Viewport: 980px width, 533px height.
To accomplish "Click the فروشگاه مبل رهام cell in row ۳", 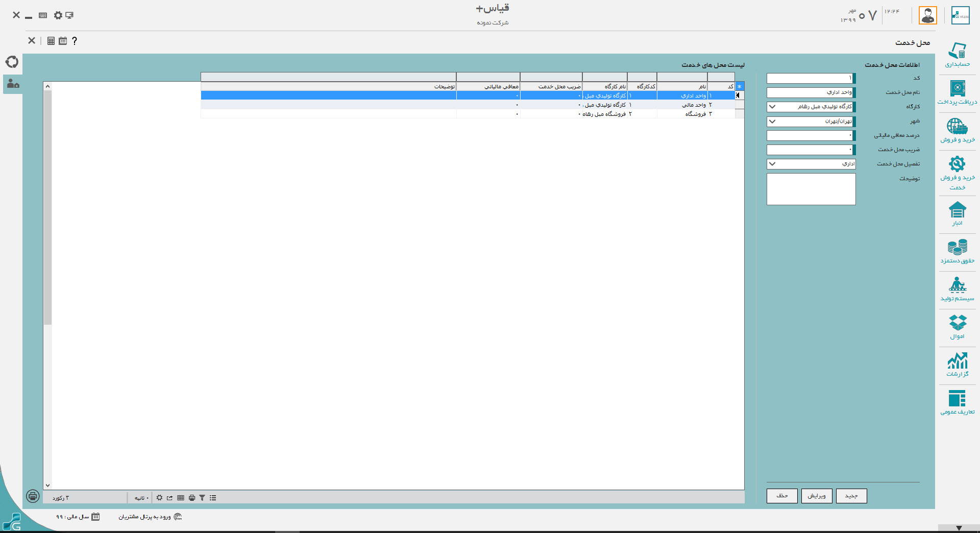I will click(x=604, y=114).
